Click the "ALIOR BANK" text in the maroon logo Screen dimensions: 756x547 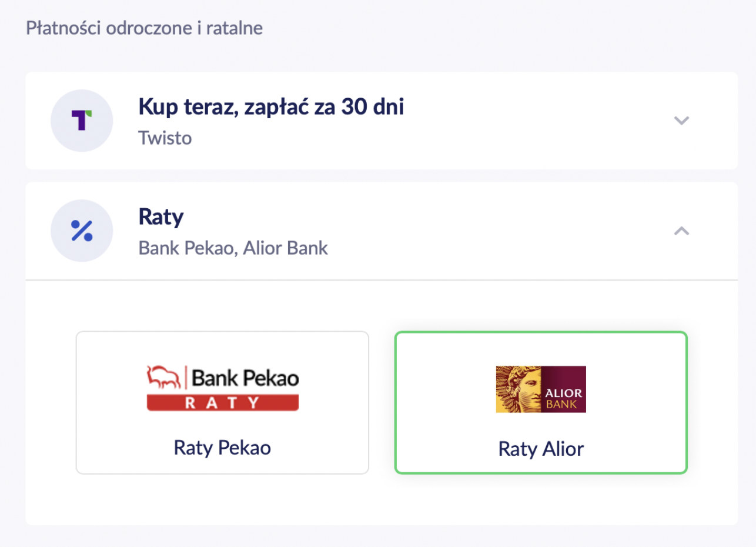[x=564, y=398]
